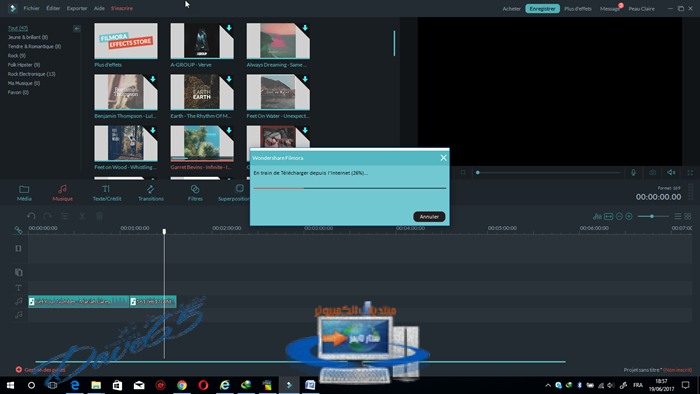Download the A-GROUP - Verve track

pyautogui.click(x=229, y=28)
